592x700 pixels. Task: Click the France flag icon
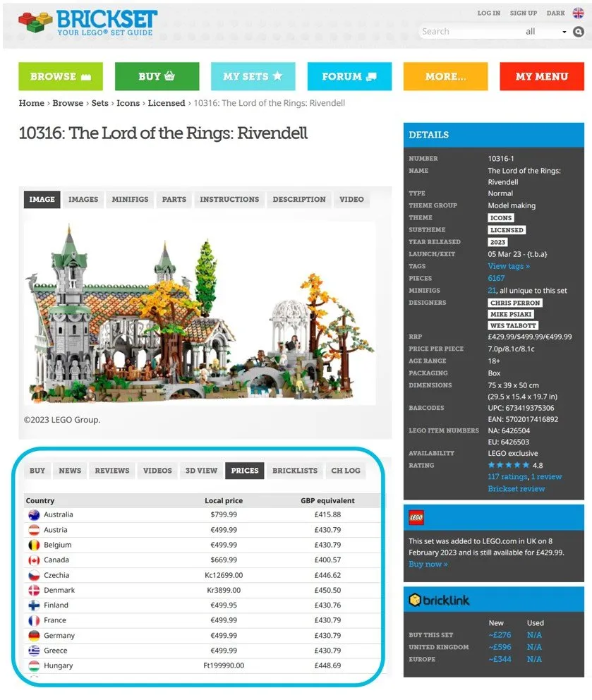tap(34, 620)
